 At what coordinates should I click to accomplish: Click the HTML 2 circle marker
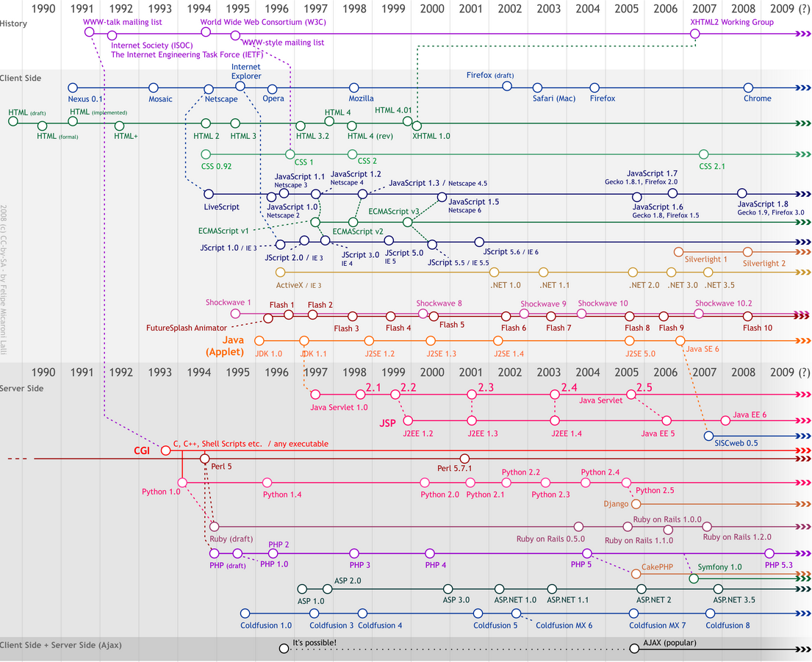tap(206, 123)
